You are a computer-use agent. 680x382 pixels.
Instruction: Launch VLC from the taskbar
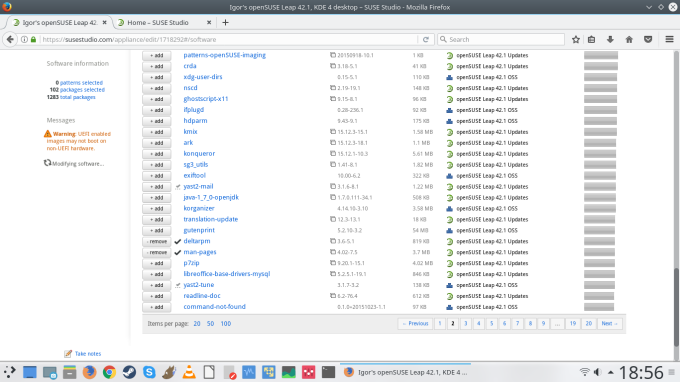click(x=189, y=372)
